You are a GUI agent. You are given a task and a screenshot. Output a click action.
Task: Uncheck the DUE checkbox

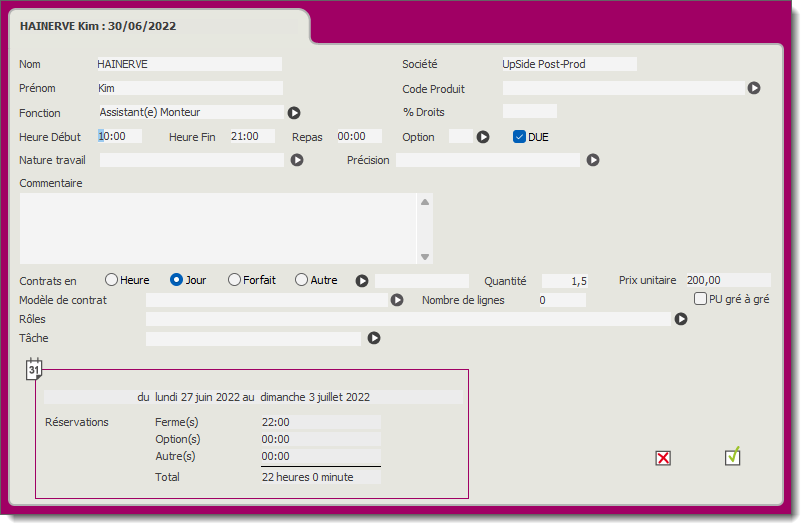pyautogui.click(x=520, y=137)
